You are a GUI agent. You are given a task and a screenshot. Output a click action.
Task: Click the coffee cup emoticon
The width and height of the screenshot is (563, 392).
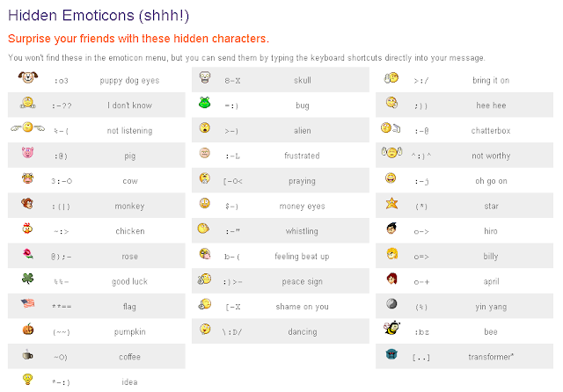[x=27, y=356]
